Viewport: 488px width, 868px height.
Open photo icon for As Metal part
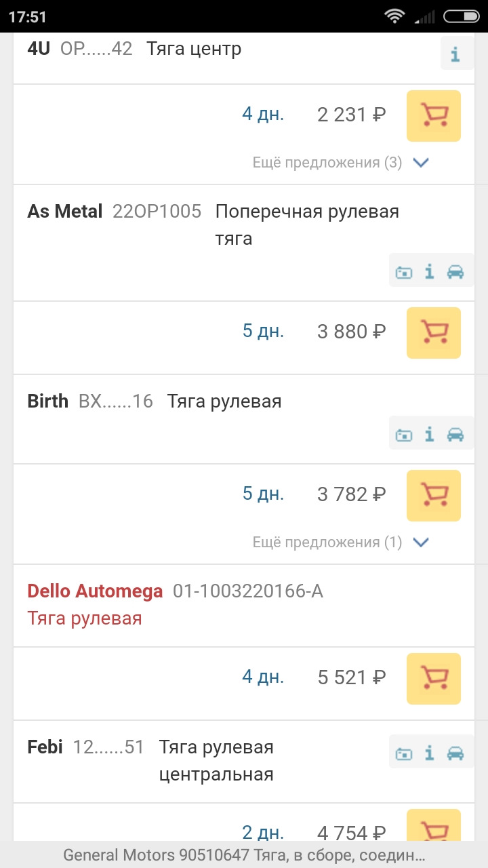pos(404,272)
